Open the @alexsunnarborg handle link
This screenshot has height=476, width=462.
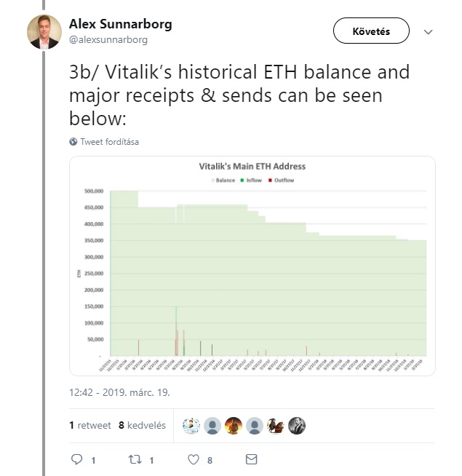pyautogui.click(x=108, y=40)
